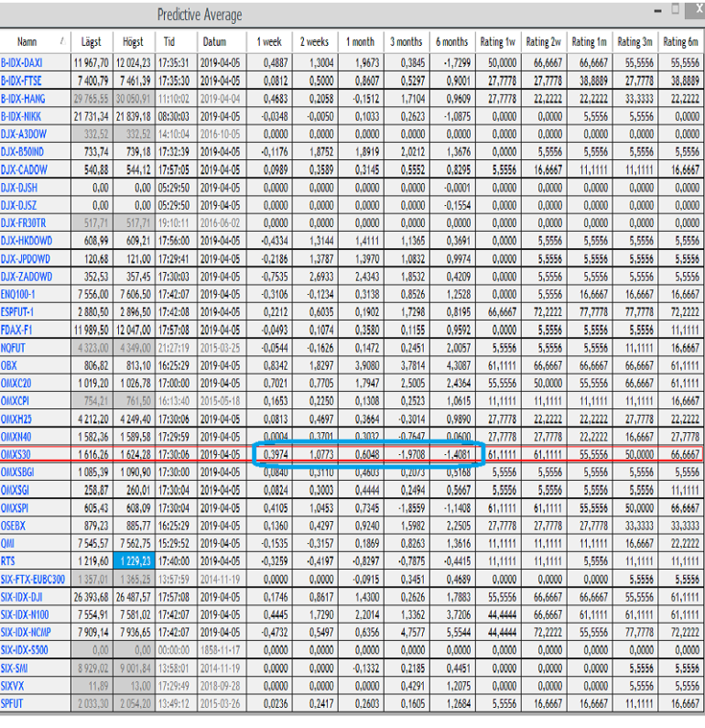
Task: Select the SIX-IDX-NCMP row name
Action: coord(26,632)
